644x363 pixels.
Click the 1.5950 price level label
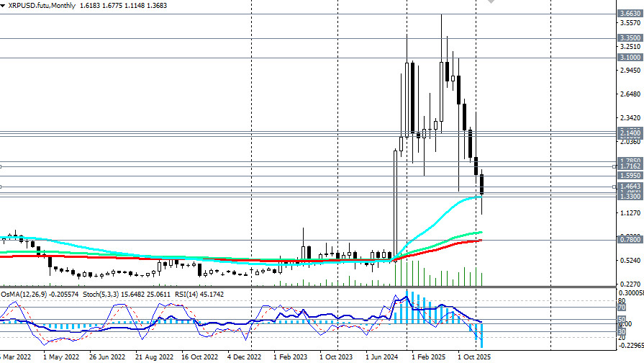click(x=630, y=175)
